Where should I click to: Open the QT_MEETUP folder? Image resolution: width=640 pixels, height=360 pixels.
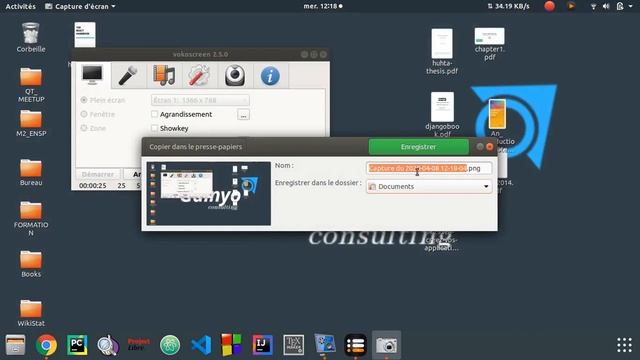31,84
